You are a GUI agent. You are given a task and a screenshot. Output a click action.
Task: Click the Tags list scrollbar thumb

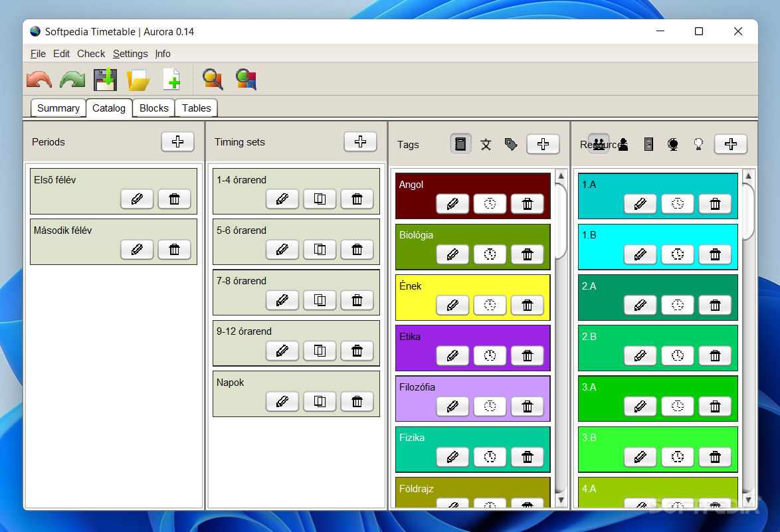tap(561, 221)
